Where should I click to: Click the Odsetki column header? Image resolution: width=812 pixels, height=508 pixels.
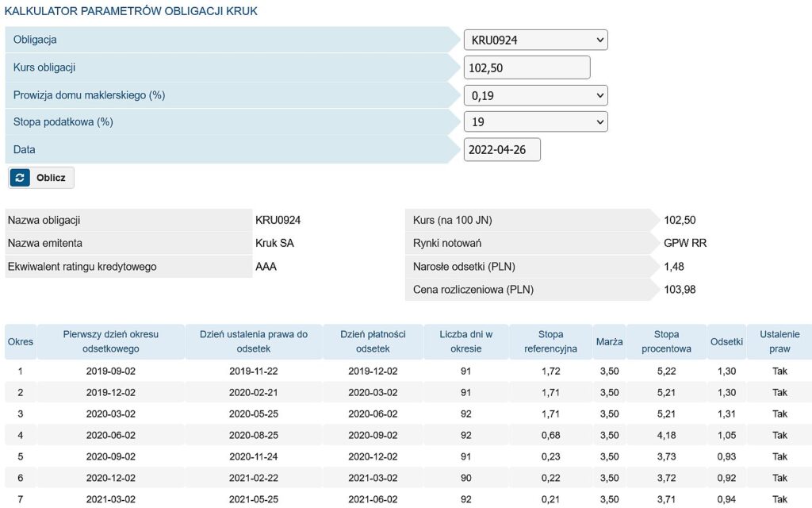coord(726,342)
